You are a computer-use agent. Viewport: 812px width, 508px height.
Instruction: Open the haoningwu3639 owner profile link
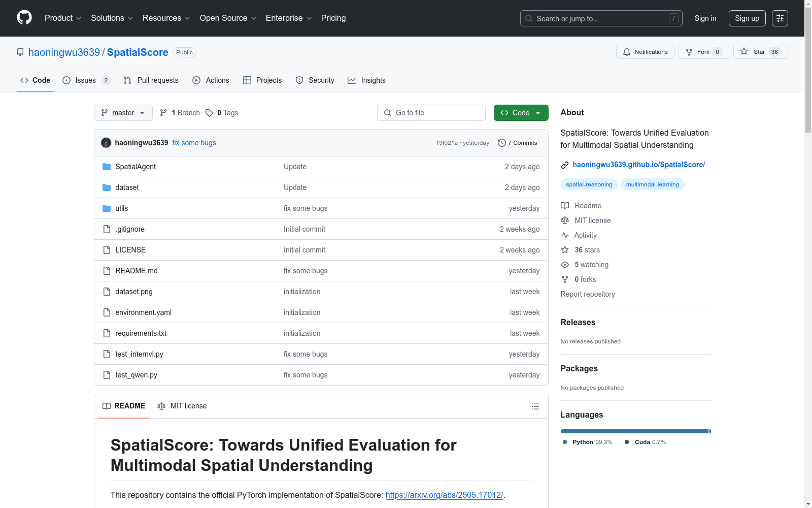(64, 52)
